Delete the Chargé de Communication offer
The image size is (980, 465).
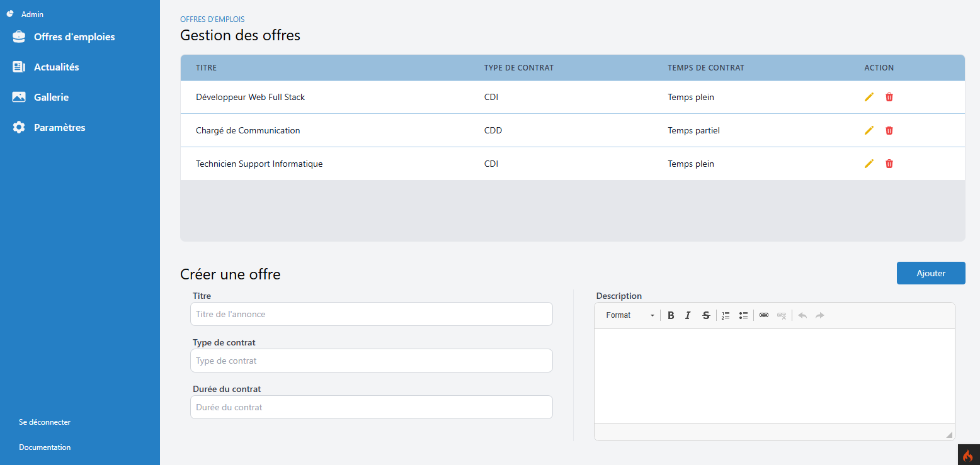click(889, 130)
